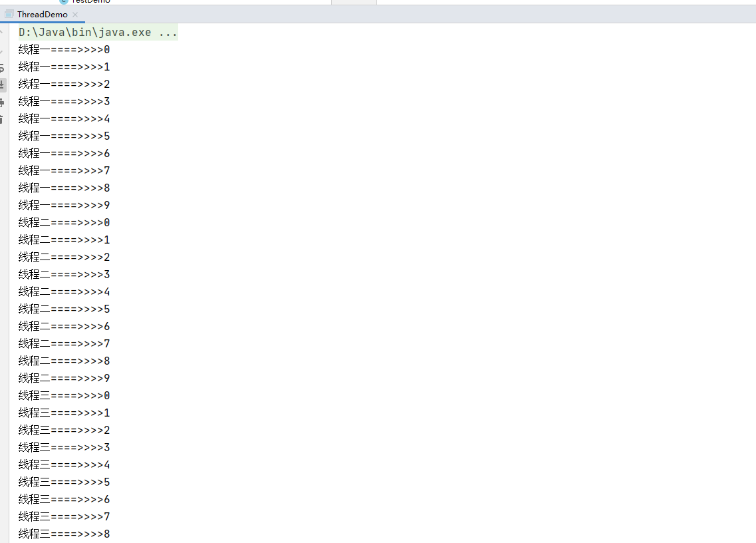Click the Print console output icon
This screenshot has height=543, width=756.
[x=4, y=101]
